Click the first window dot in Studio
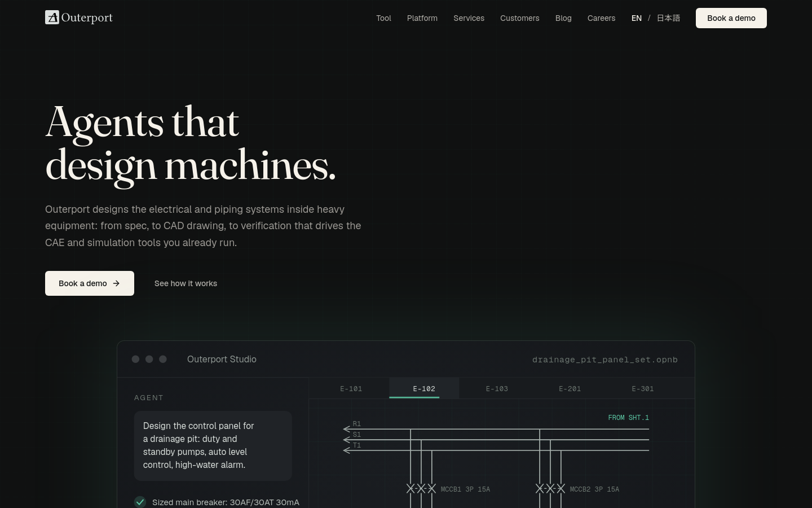This screenshot has height=508, width=812. [x=135, y=359]
